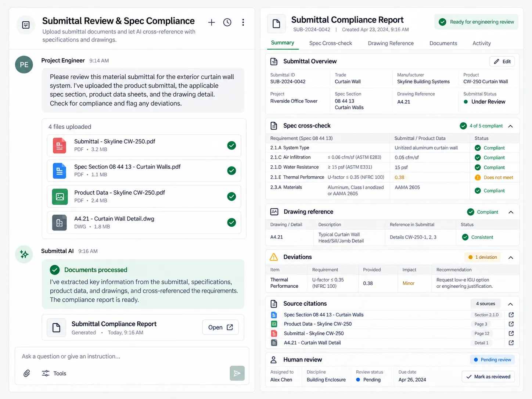The height and width of the screenshot is (399, 532).
Task: Click checkmark on Product Data - Skyline CW-250.pdf
Action: (231, 197)
